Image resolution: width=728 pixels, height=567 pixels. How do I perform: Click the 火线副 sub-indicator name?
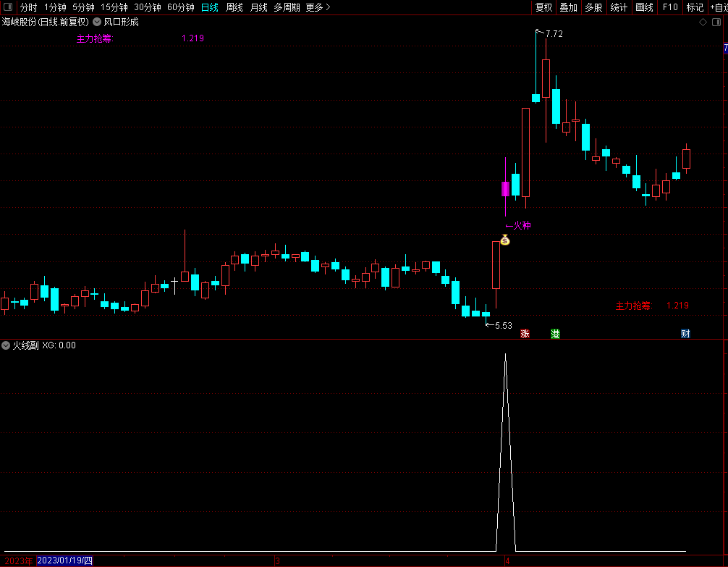(25, 345)
